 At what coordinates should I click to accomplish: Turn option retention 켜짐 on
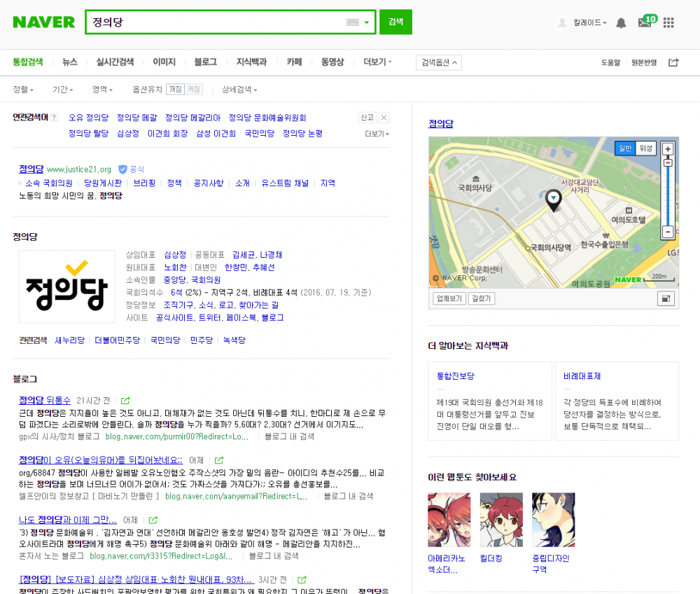(x=193, y=90)
